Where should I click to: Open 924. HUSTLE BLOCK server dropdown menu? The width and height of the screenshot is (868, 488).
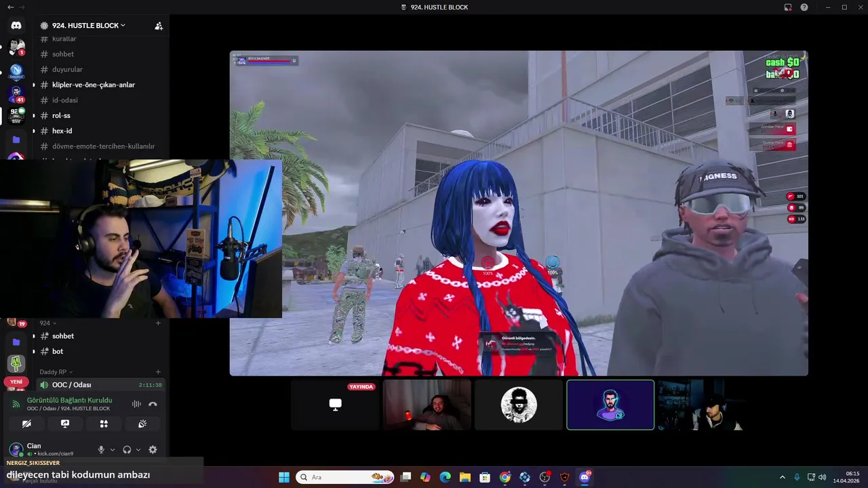coord(88,26)
